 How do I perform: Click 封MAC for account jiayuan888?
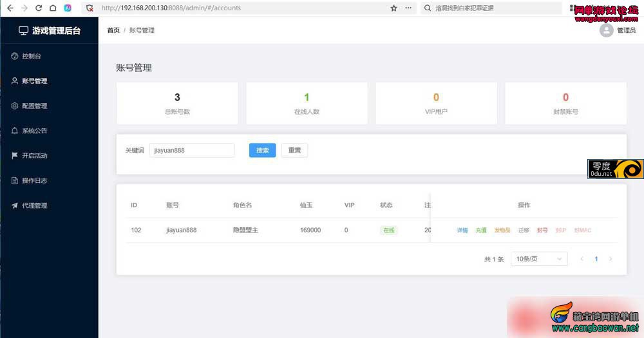[x=582, y=230]
